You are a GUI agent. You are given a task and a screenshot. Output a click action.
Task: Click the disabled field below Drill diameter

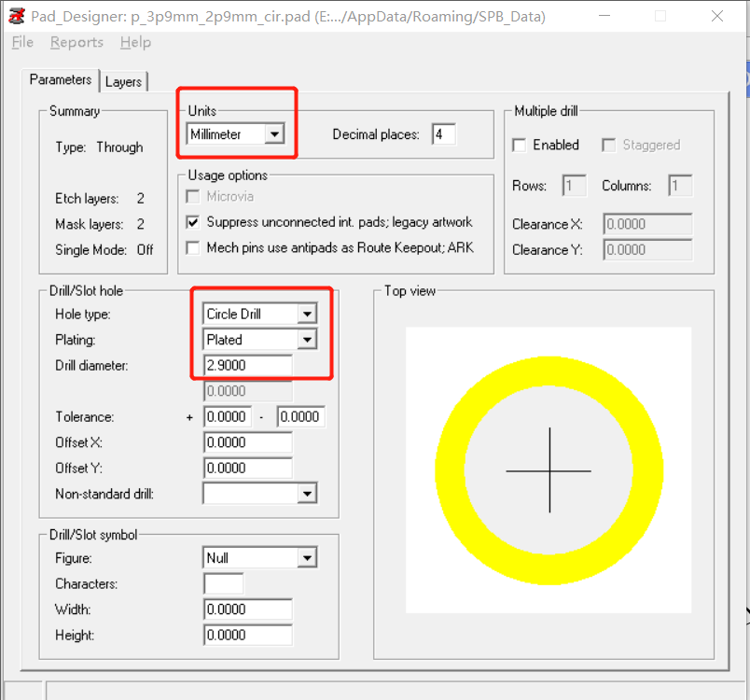[x=248, y=391]
